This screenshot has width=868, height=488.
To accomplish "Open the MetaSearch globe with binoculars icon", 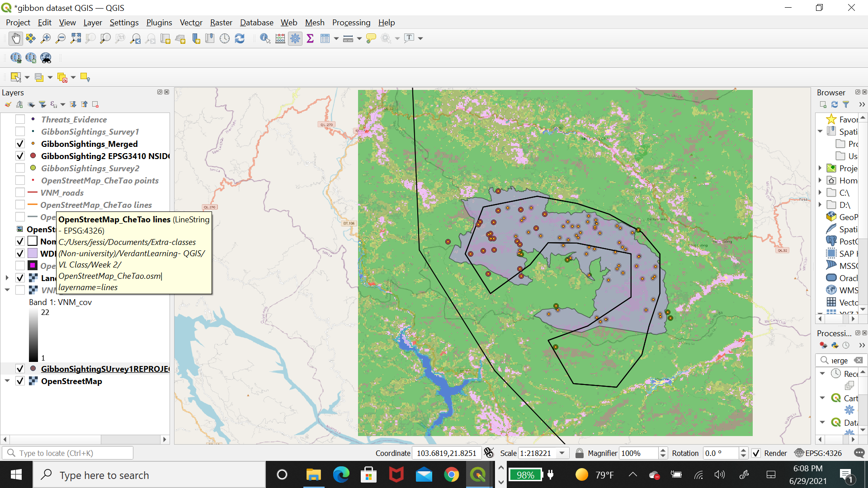I will point(46,58).
